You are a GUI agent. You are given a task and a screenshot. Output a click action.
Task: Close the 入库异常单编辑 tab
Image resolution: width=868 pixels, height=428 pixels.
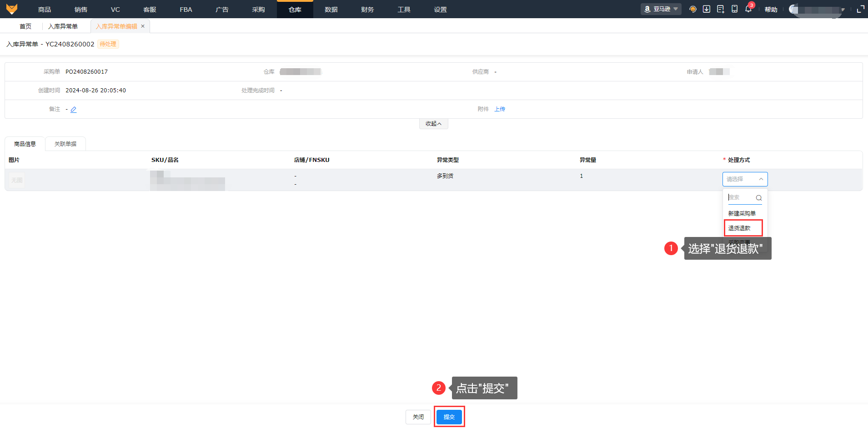tap(143, 26)
